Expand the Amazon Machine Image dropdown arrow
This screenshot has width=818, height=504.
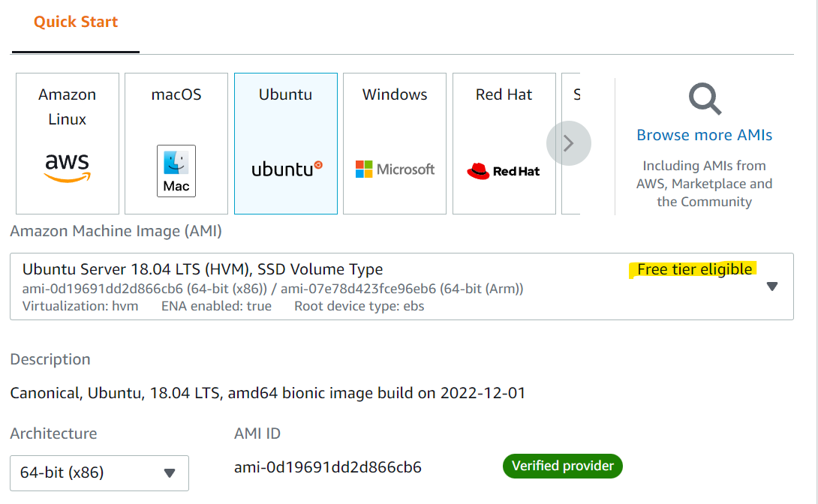click(x=772, y=286)
